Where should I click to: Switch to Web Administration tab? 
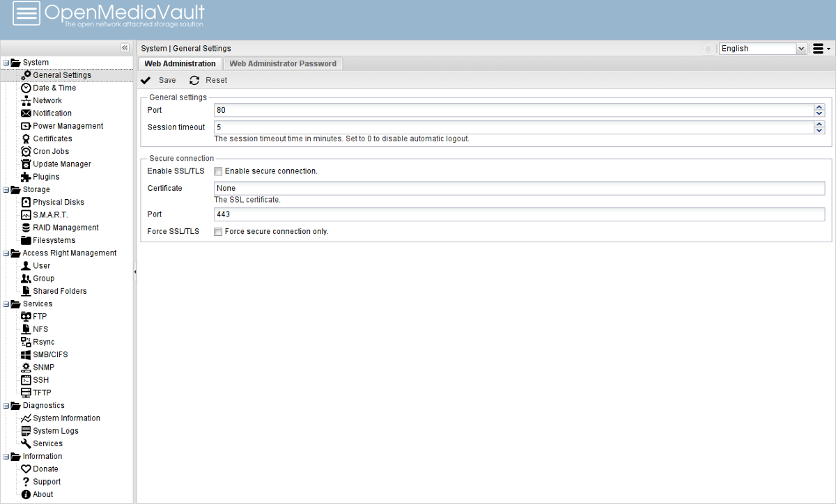[x=180, y=63]
